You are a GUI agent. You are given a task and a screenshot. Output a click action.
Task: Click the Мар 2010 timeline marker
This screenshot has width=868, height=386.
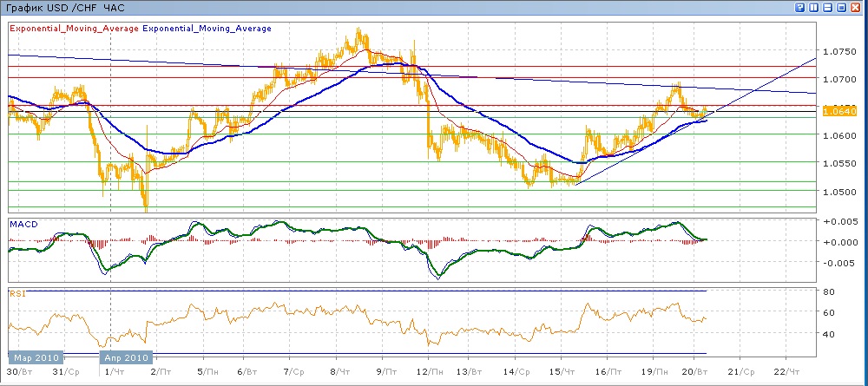click(x=35, y=357)
